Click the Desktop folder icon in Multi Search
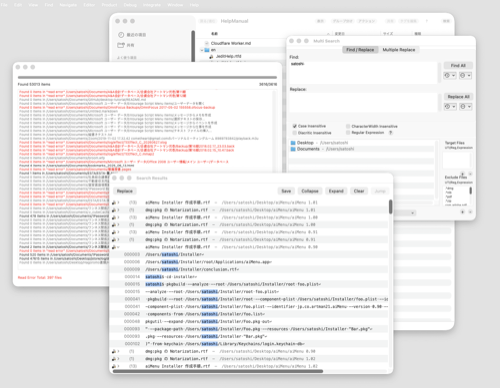The image size is (500, 388). (293, 143)
